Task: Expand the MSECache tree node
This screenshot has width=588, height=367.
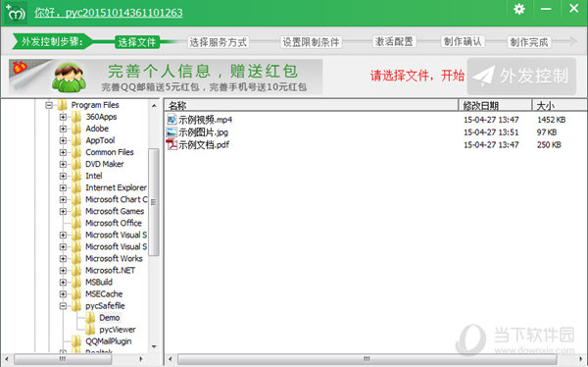Action: (x=63, y=294)
